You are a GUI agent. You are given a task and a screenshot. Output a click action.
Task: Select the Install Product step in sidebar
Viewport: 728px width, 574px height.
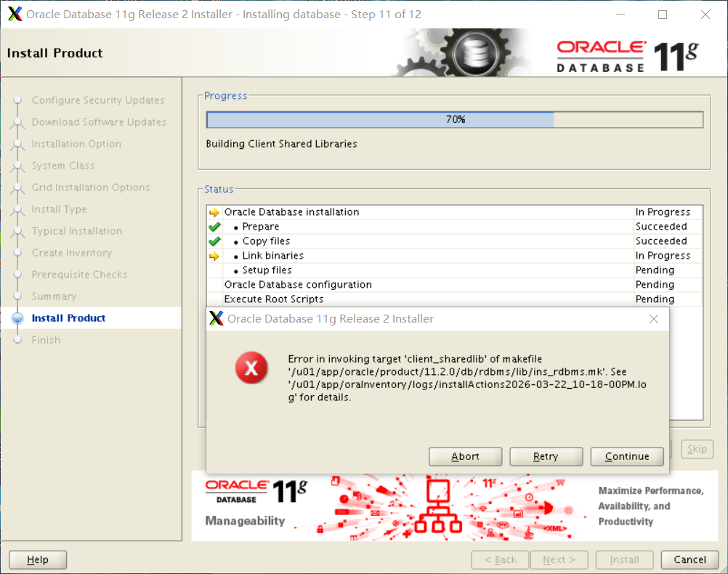click(x=68, y=318)
